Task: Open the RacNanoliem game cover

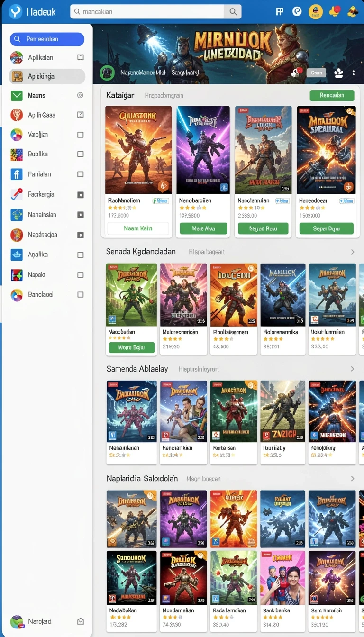Action: (138, 150)
